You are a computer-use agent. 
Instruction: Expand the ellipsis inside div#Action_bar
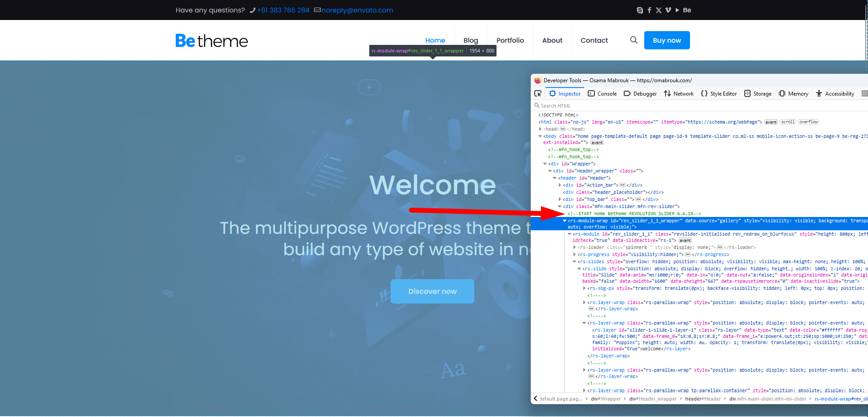pyautogui.click(x=622, y=185)
